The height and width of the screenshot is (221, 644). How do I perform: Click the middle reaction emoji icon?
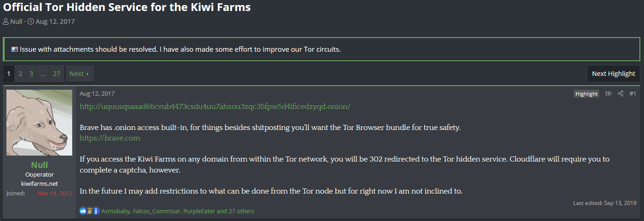coord(90,211)
